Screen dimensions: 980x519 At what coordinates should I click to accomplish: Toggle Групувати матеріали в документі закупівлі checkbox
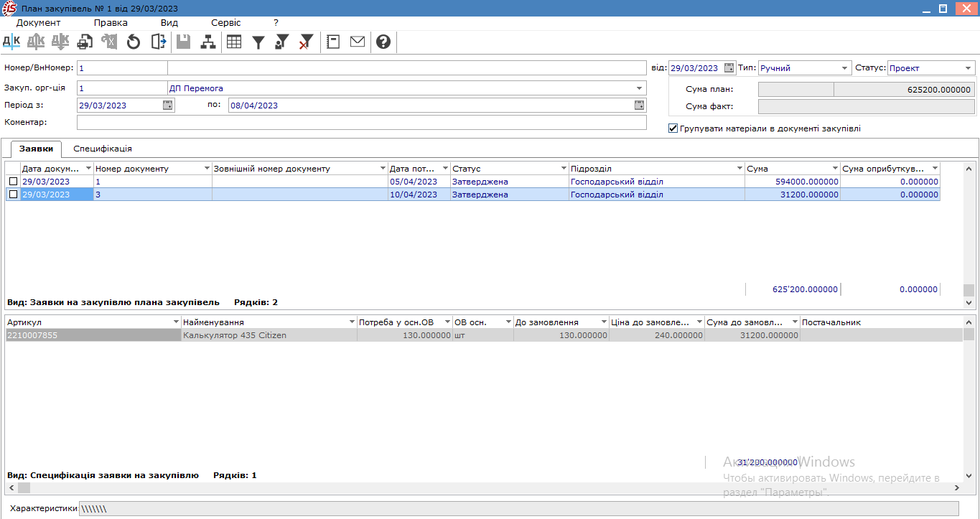point(673,128)
